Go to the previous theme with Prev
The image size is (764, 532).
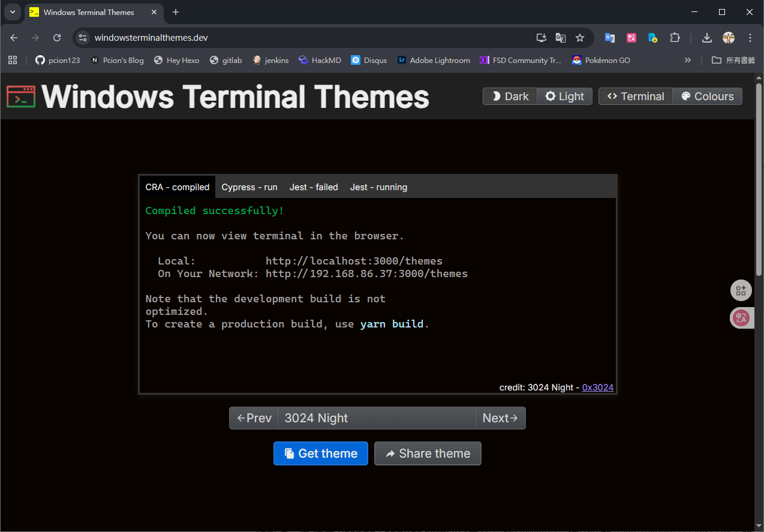[254, 418]
